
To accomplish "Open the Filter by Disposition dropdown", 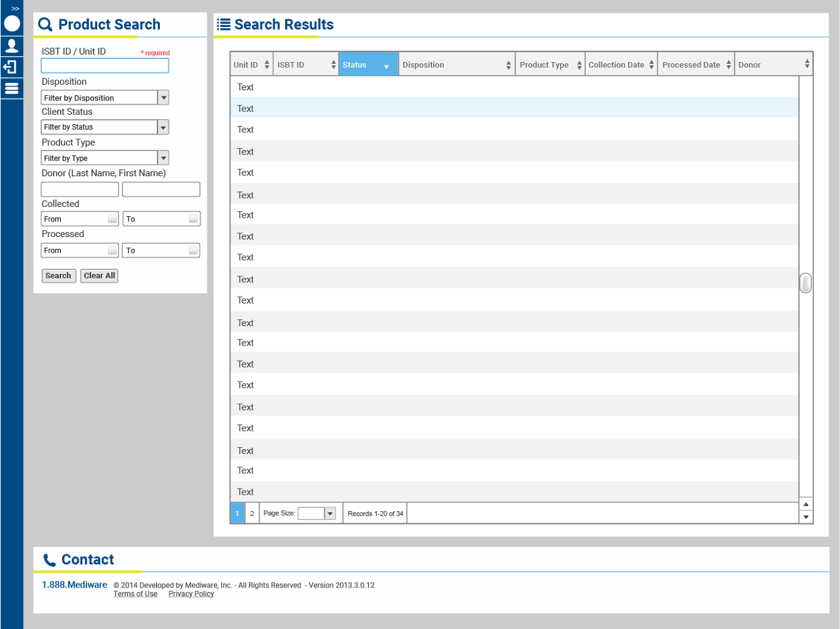I will 163,97.
